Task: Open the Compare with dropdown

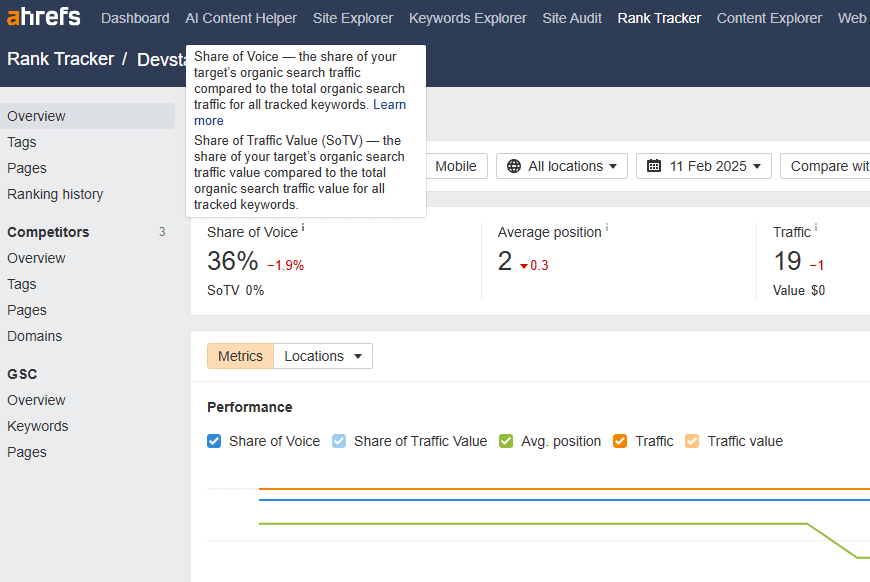Action: coord(825,166)
